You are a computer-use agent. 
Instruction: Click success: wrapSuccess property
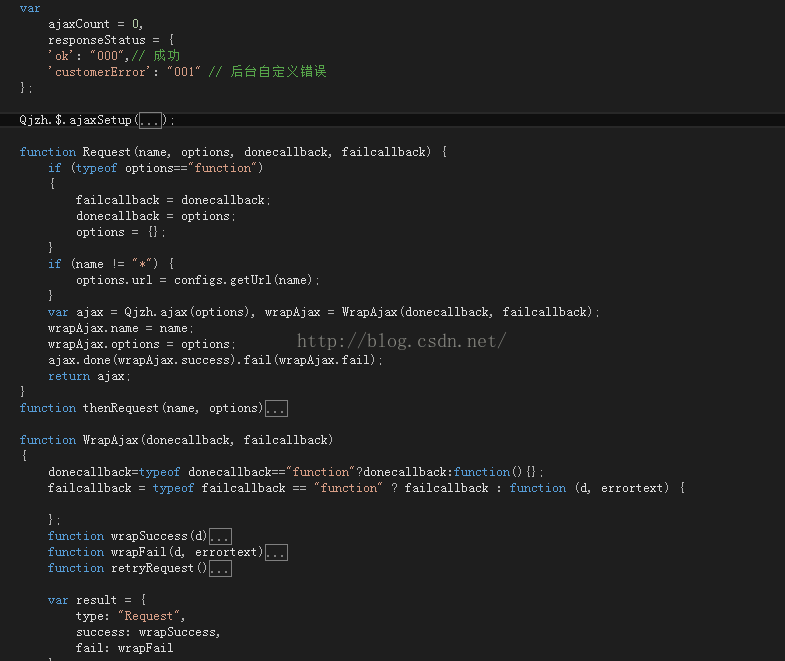[x=148, y=632]
